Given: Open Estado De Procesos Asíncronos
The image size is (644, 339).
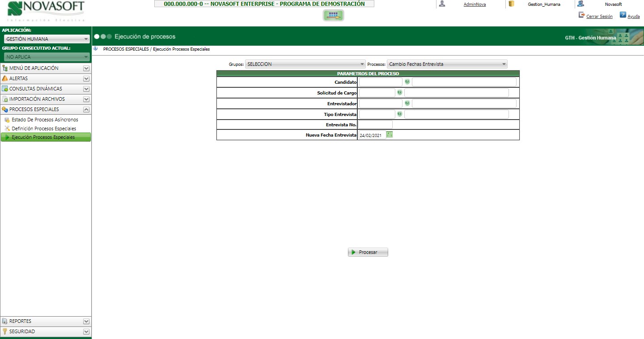Looking at the screenshot, I should [45, 120].
